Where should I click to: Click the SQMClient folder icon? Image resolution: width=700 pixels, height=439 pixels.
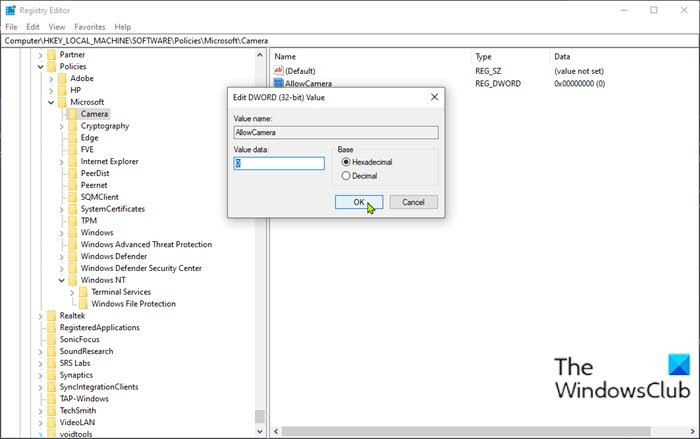[73, 197]
